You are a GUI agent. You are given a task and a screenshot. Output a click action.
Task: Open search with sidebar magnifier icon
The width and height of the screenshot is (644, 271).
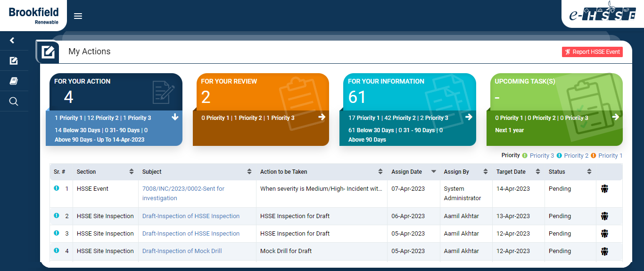pyautogui.click(x=14, y=102)
